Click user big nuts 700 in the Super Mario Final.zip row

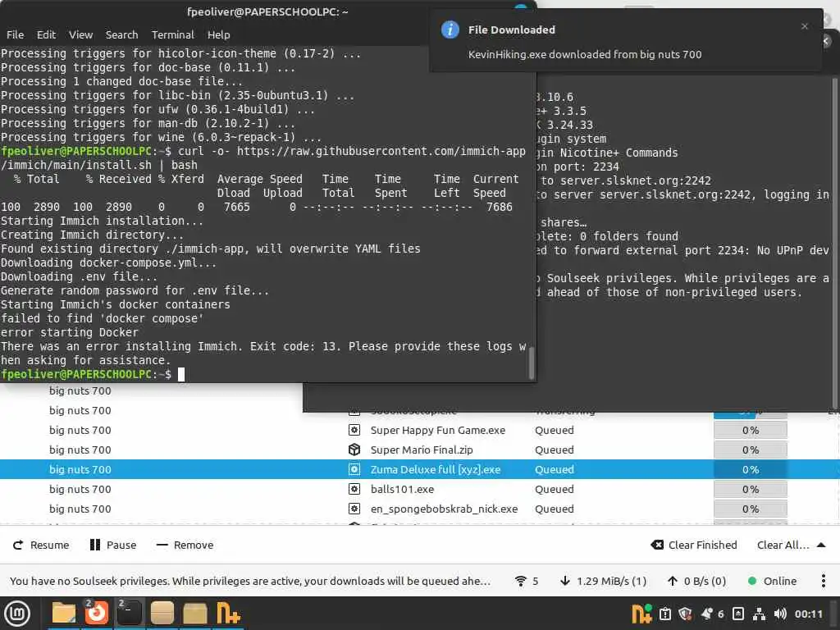[x=80, y=450]
